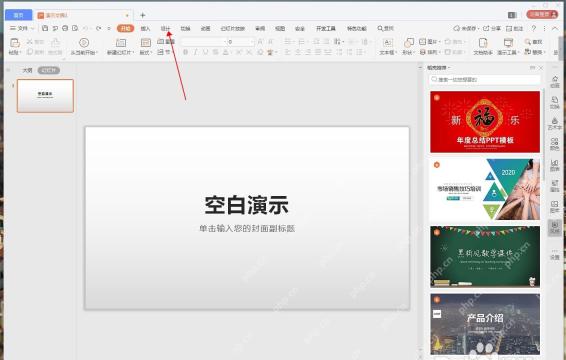Toggle Underline formatting button
Viewport: 566px width, 360px height.
point(205,52)
